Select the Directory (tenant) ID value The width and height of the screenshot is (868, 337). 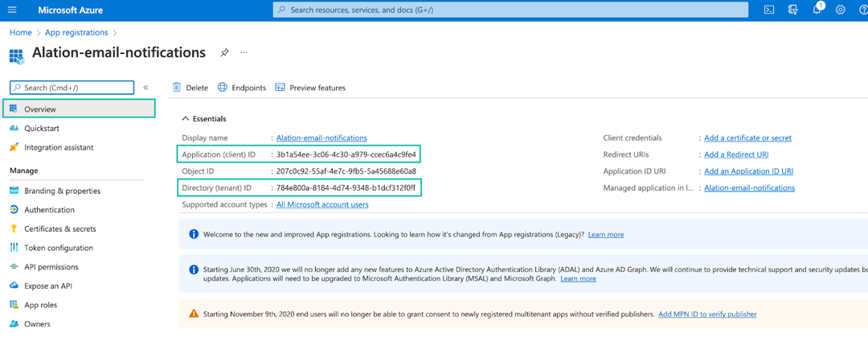(x=346, y=188)
